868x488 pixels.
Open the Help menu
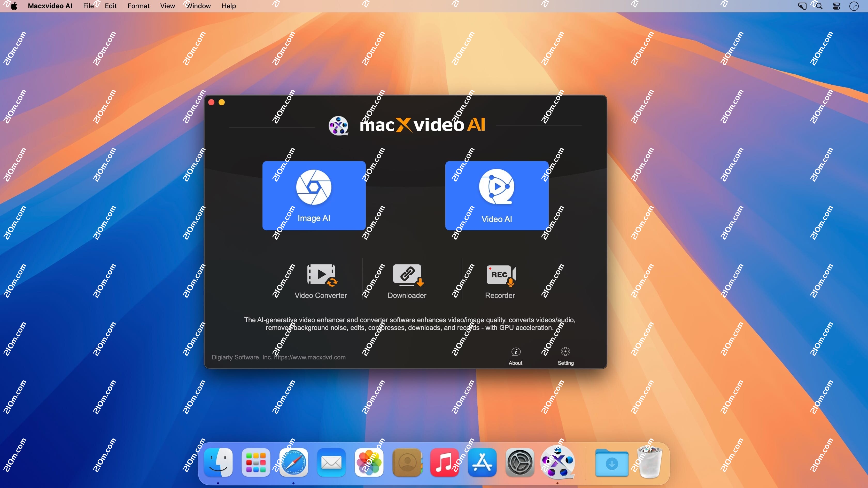point(228,6)
